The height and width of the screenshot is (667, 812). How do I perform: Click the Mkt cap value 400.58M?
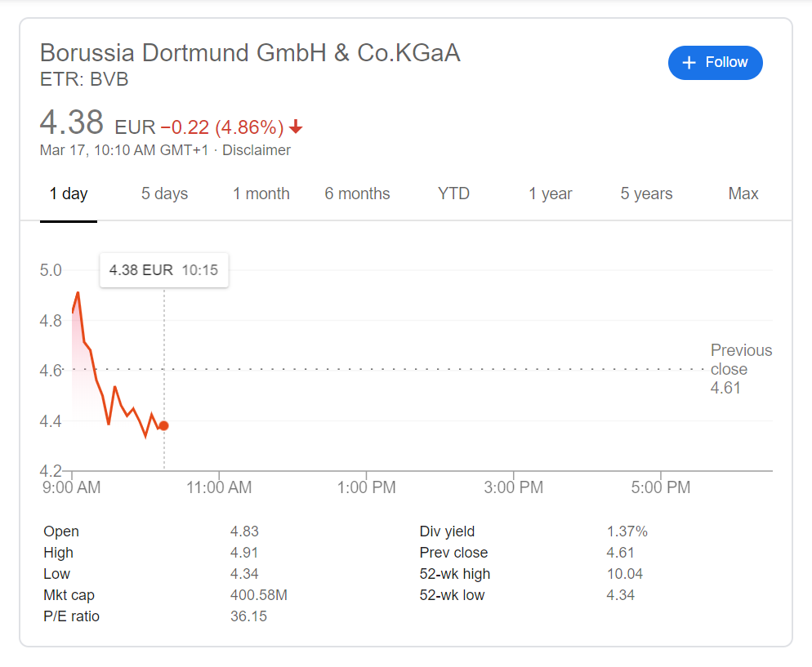click(x=258, y=595)
